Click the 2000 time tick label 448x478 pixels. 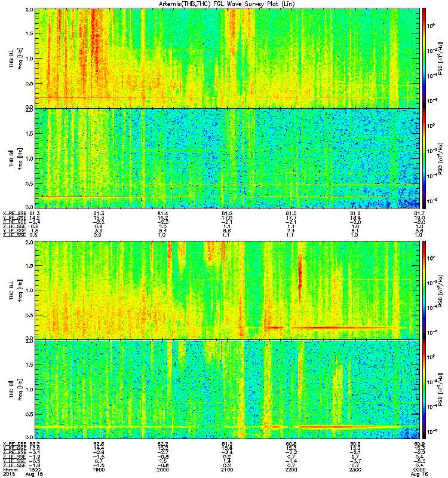(x=162, y=470)
